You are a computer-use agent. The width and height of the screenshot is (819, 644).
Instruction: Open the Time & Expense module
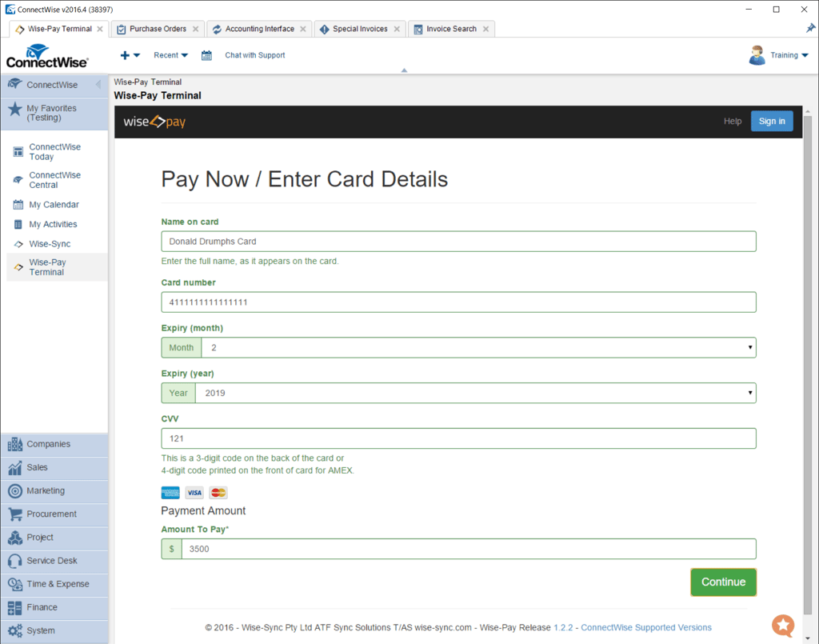click(54, 585)
